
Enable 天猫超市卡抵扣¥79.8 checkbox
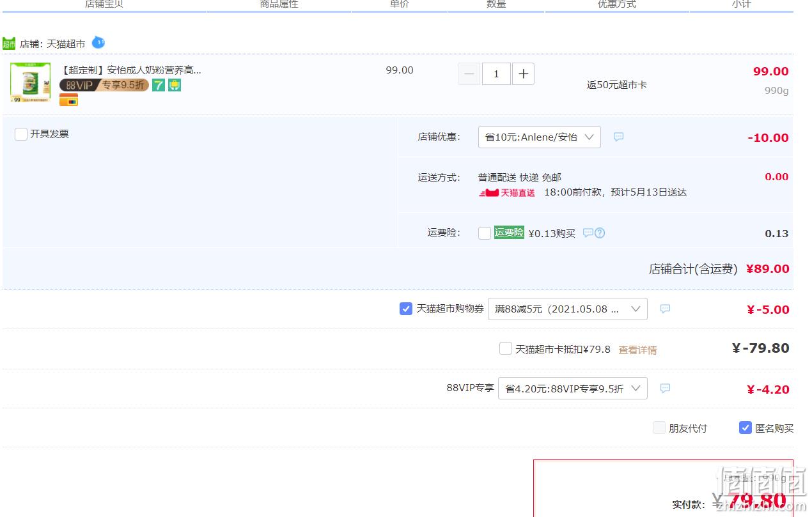pyautogui.click(x=506, y=348)
